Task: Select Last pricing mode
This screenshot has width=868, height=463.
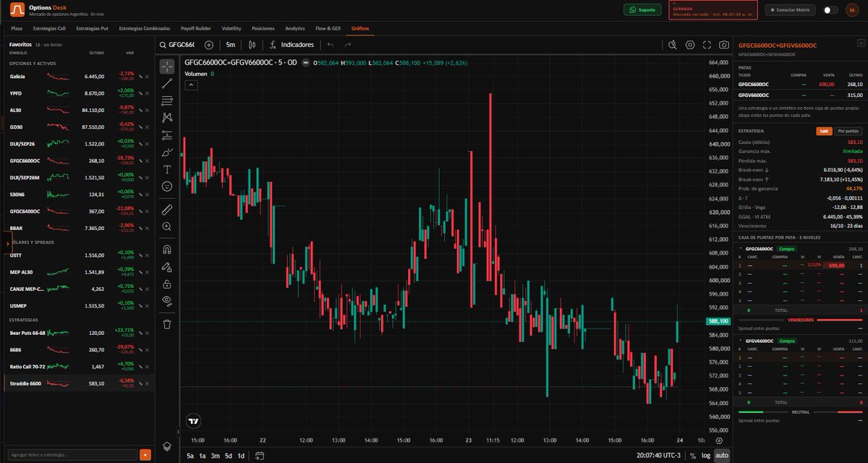Action: click(824, 131)
